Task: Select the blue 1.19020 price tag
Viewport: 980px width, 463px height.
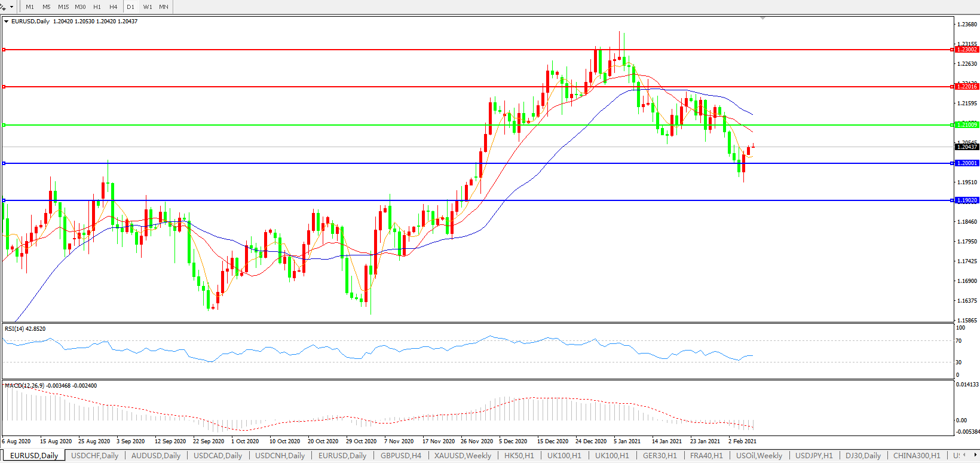Action: 967,200
